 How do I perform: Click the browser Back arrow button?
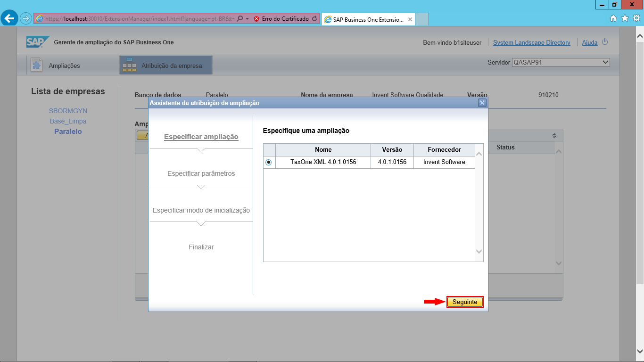10,18
